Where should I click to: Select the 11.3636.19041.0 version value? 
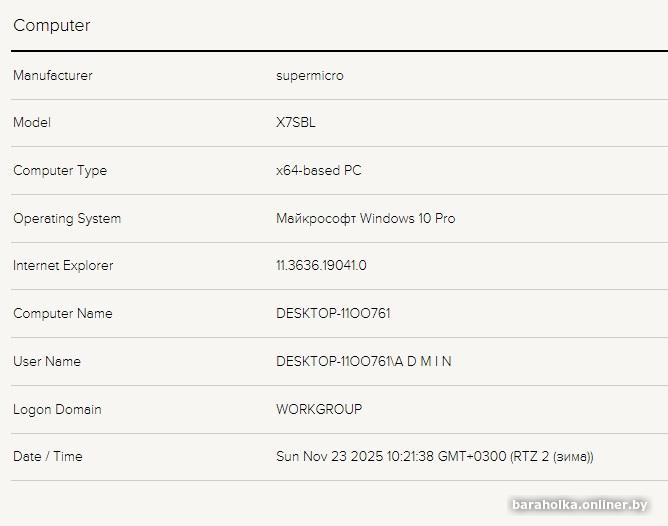(321, 266)
